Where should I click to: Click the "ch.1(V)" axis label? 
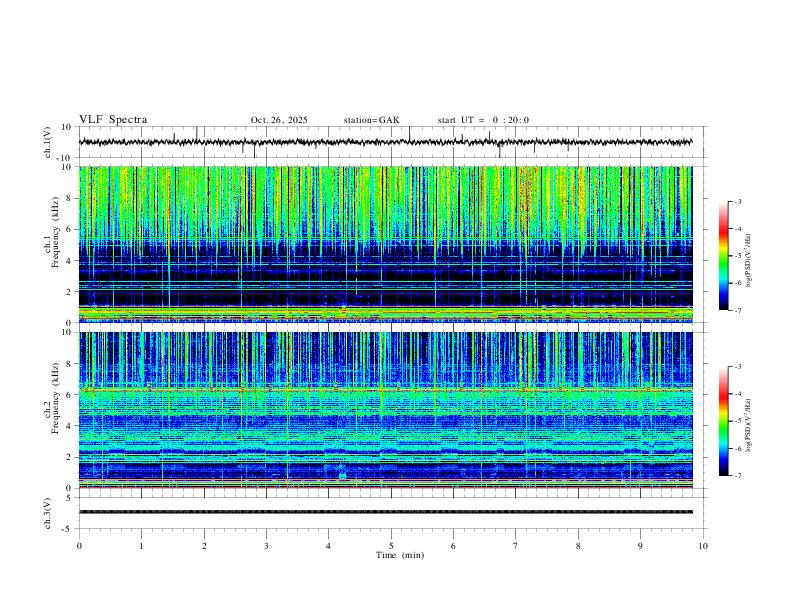coord(48,142)
